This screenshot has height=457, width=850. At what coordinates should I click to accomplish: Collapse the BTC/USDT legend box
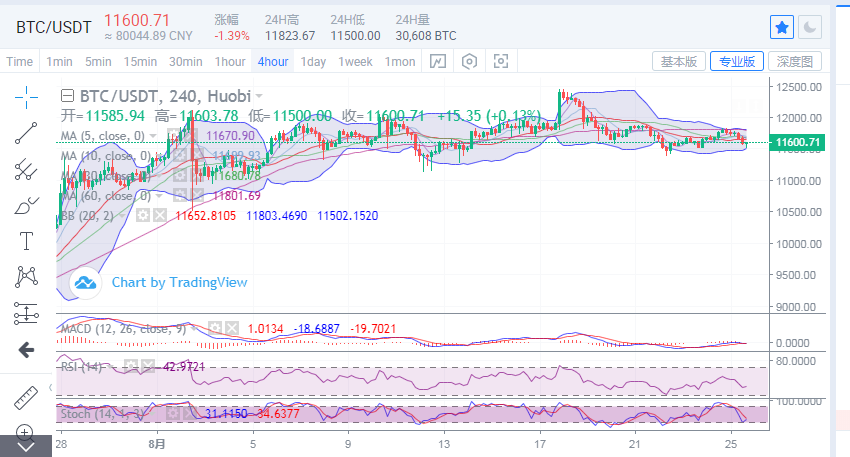point(67,96)
